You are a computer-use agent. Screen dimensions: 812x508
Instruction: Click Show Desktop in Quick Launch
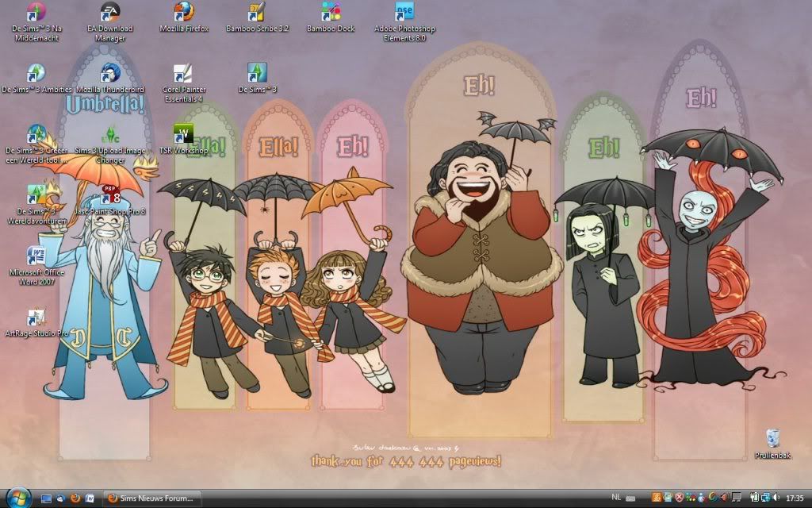(x=46, y=498)
